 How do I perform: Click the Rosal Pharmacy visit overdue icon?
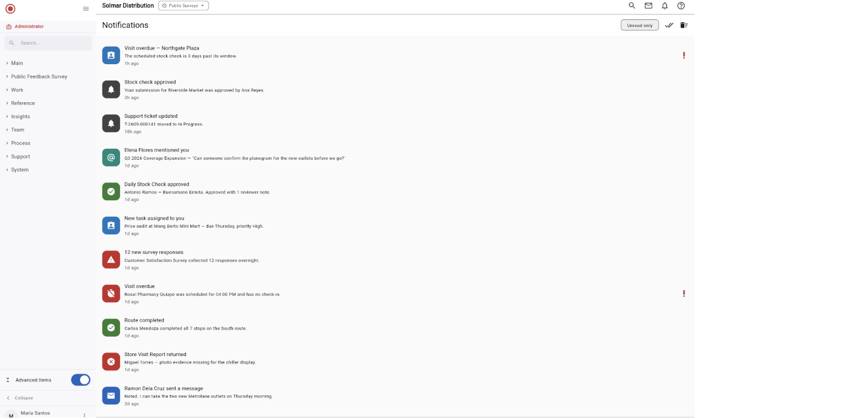tap(111, 294)
